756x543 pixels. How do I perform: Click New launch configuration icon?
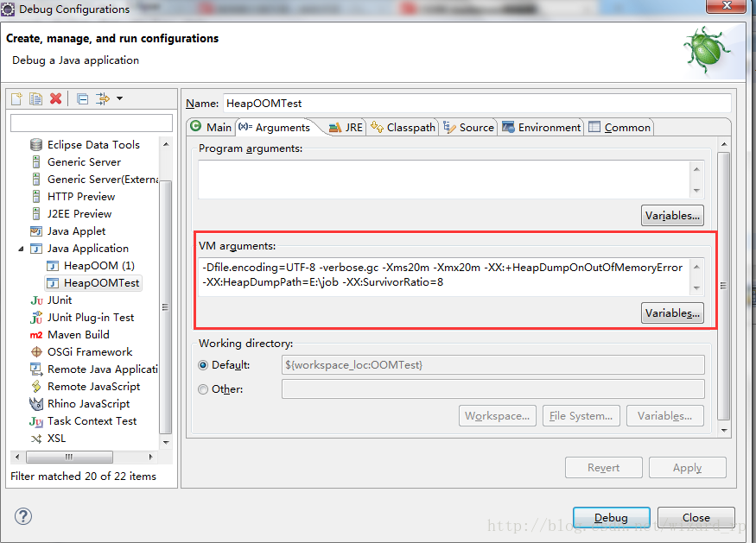(16, 98)
